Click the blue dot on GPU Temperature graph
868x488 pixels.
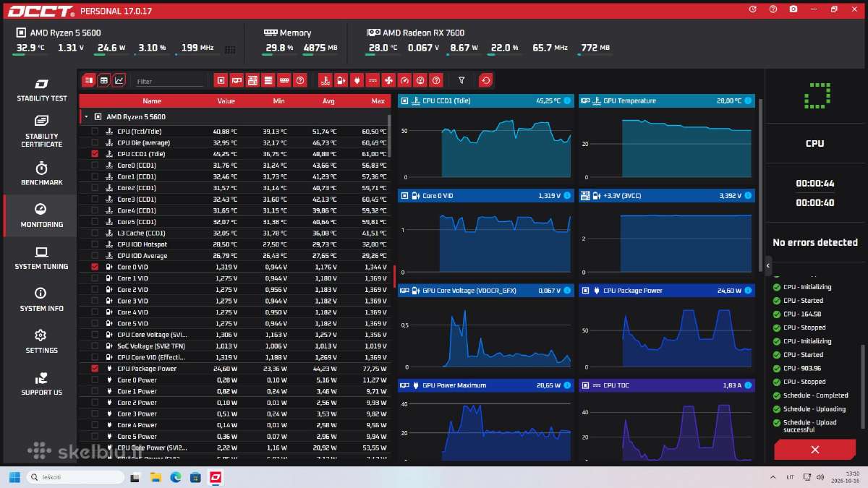[747, 100]
